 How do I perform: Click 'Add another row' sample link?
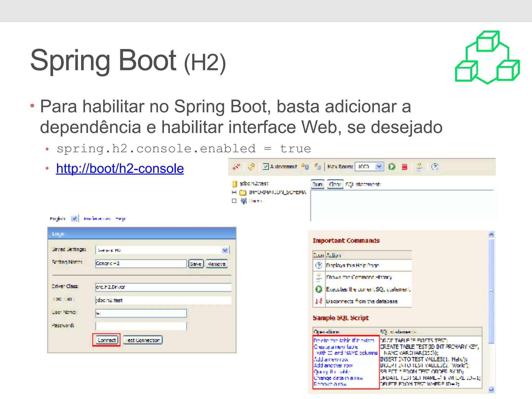point(333,365)
